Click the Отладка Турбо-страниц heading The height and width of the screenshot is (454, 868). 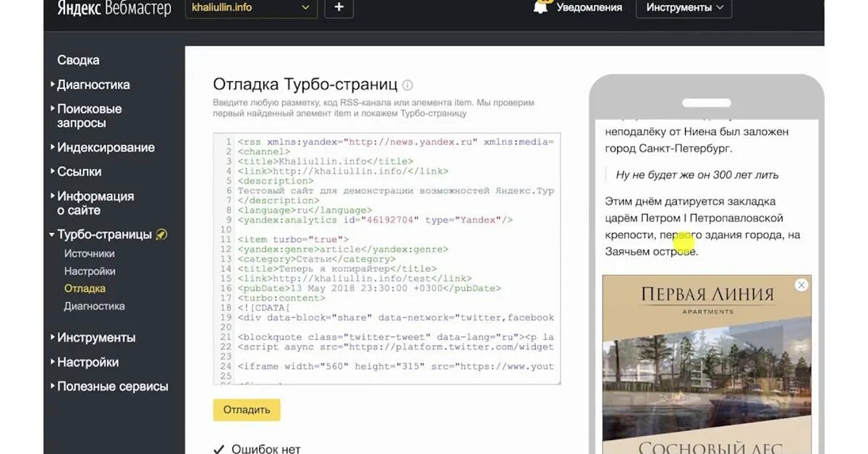click(305, 84)
